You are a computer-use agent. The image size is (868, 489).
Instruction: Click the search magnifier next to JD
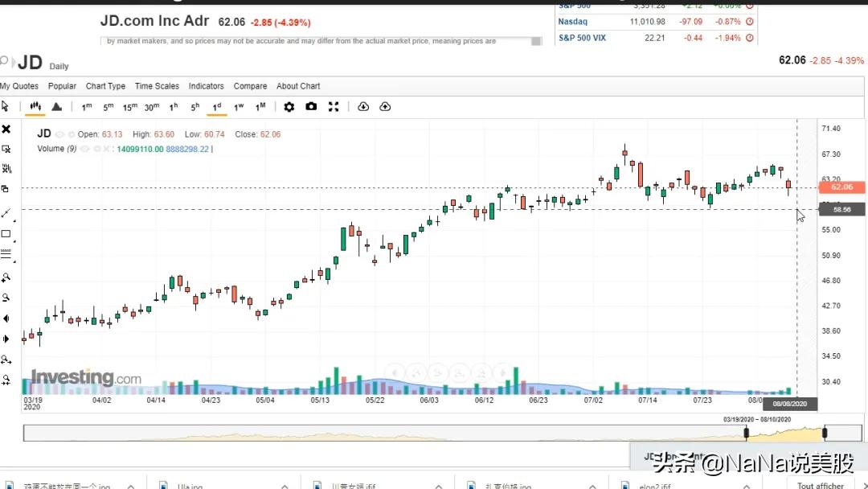[x=4, y=60]
